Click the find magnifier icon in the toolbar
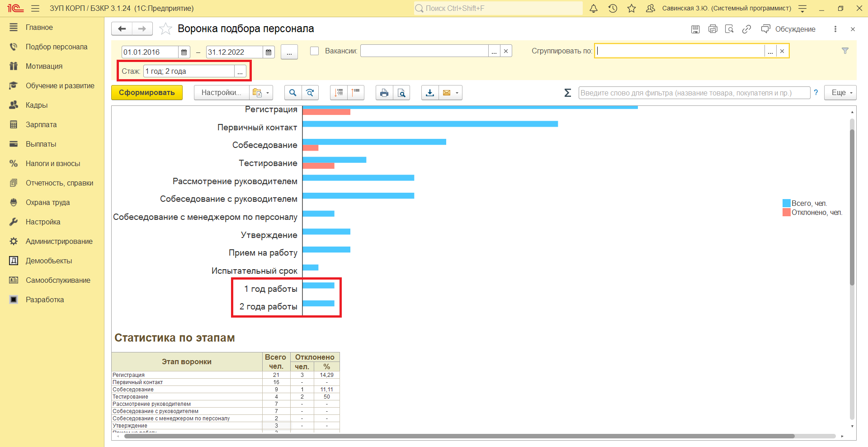This screenshot has height=447, width=868. (292, 93)
